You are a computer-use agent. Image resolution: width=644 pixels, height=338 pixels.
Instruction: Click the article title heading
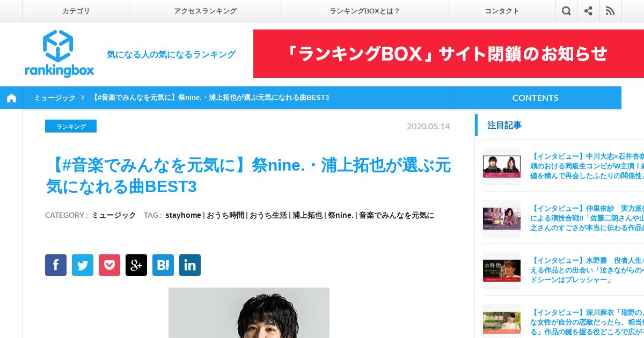(248, 175)
